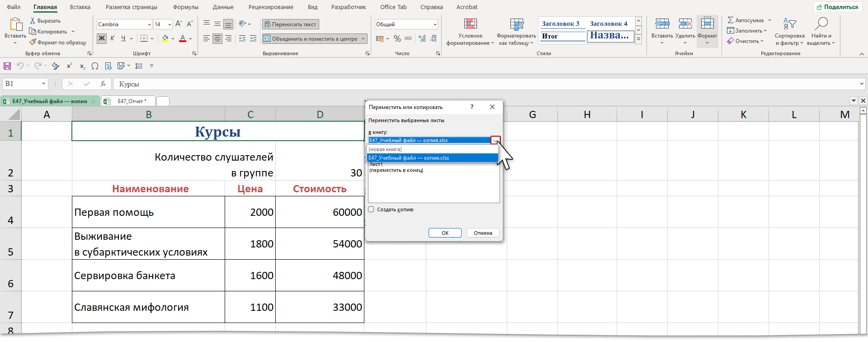The height and width of the screenshot is (342, 868).
Task: Open Find and Select (Найти и выделить)
Action: tap(821, 32)
